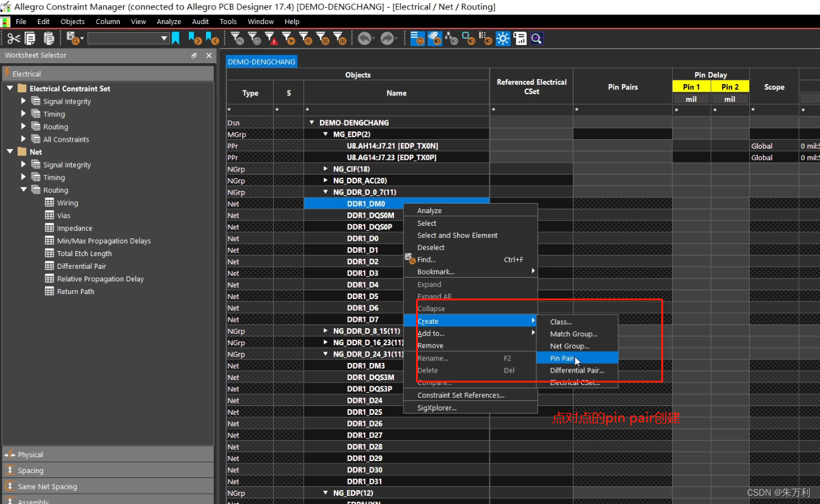Collapse the Net folder in selector

10,152
